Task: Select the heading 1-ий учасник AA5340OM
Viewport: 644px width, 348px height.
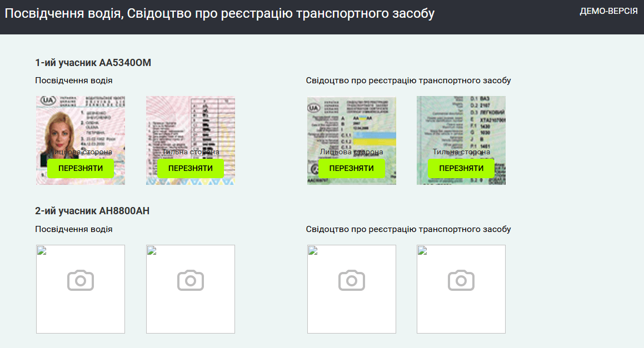Action: (x=93, y=63)
